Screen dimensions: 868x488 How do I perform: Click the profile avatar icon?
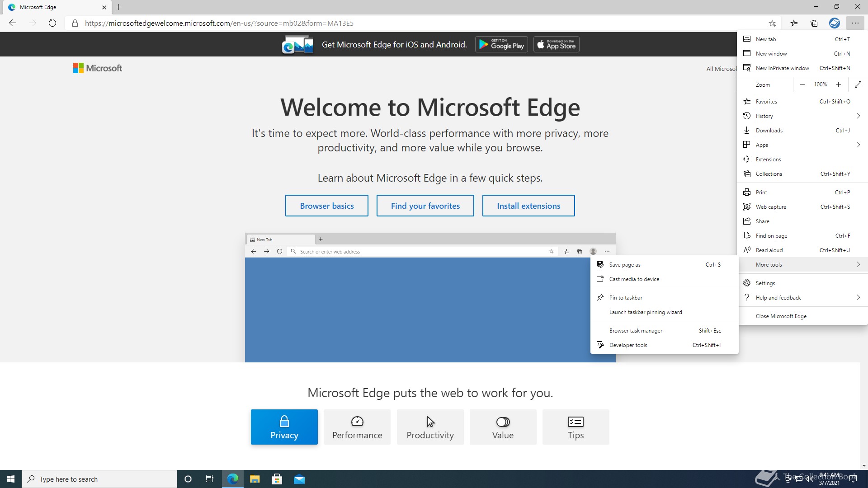(x=835, y=23)
